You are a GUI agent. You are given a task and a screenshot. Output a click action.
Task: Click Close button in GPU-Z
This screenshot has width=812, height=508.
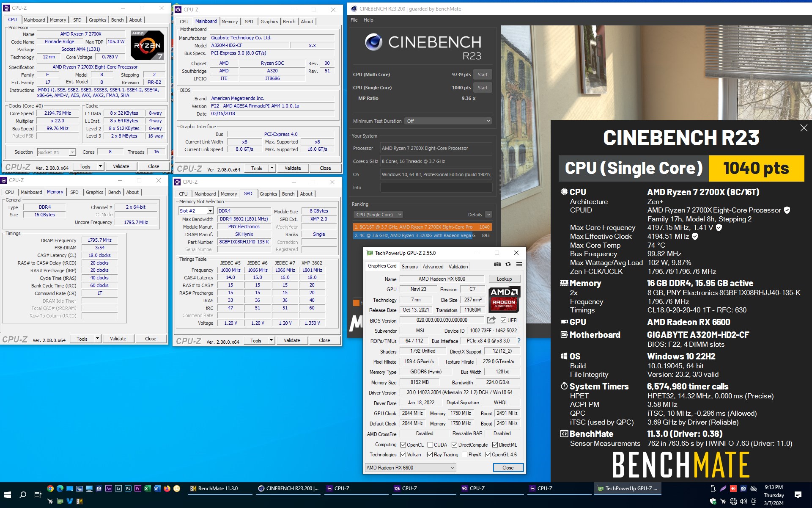(x=508, y=468)
